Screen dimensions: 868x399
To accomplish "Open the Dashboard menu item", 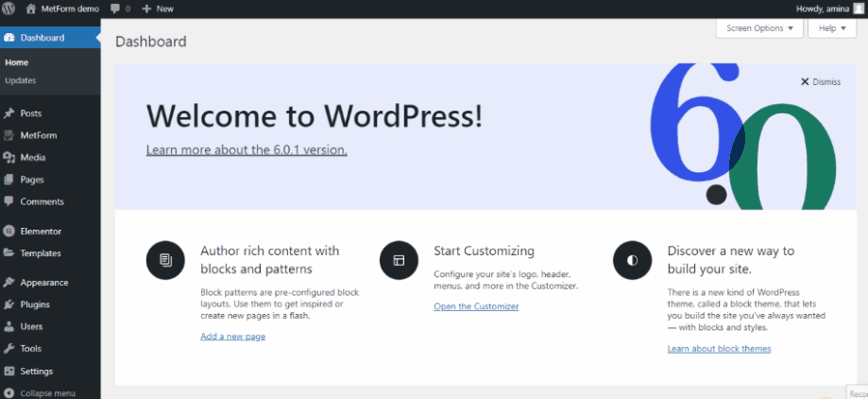I will coord(50,38).
